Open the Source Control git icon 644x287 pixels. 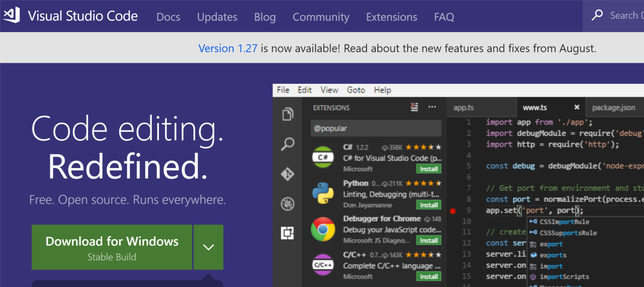click(x=288, y=174)
